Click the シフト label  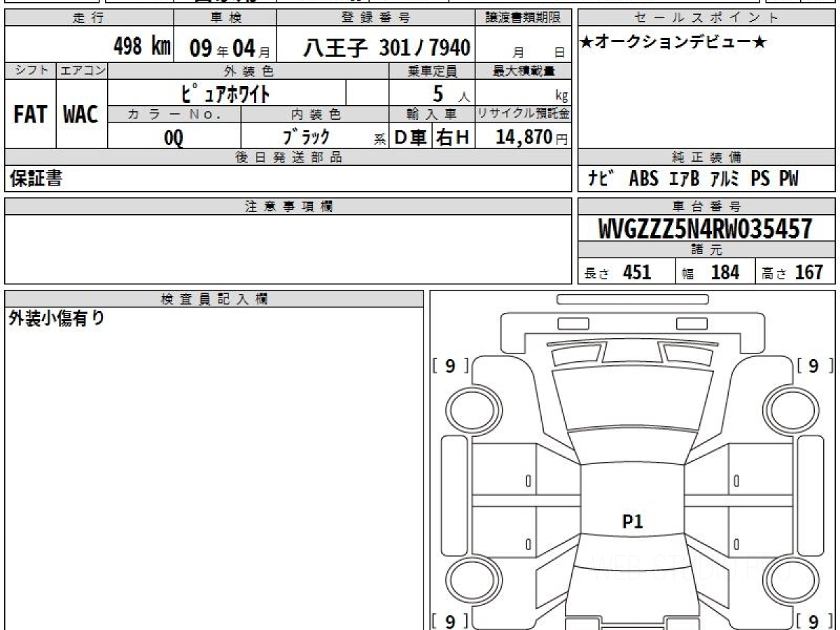pos(30,71)
